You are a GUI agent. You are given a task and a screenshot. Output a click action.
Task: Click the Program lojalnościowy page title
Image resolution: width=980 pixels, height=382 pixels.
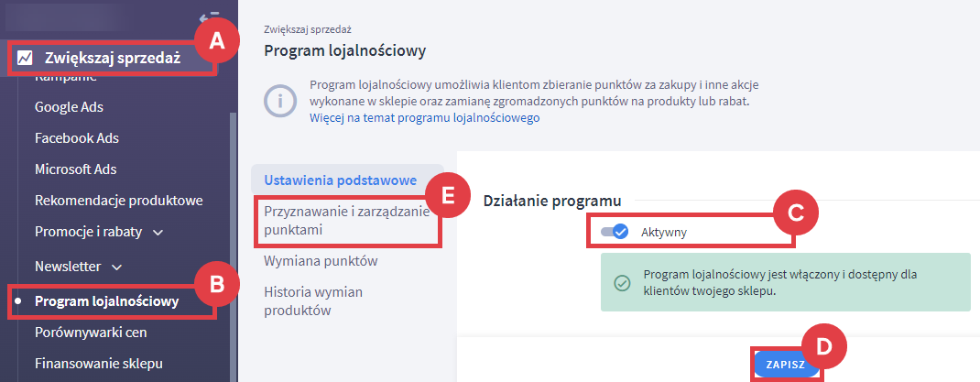pos(345,50)
